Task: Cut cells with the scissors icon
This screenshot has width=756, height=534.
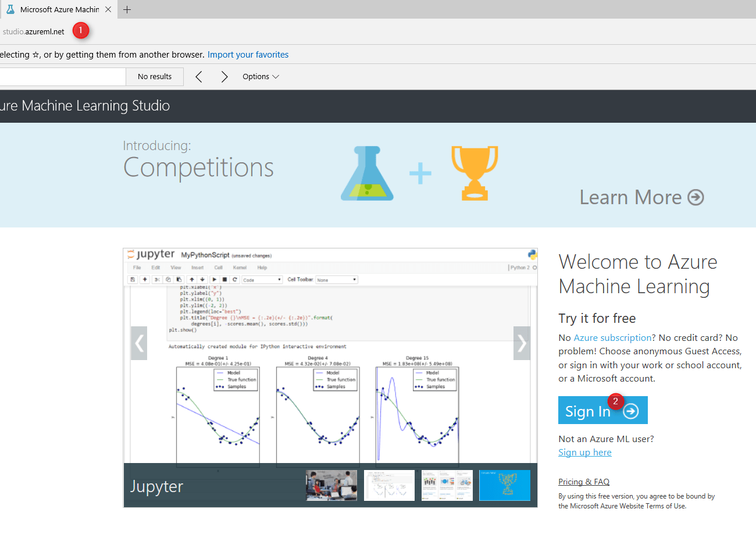Action: pos(158,279)
